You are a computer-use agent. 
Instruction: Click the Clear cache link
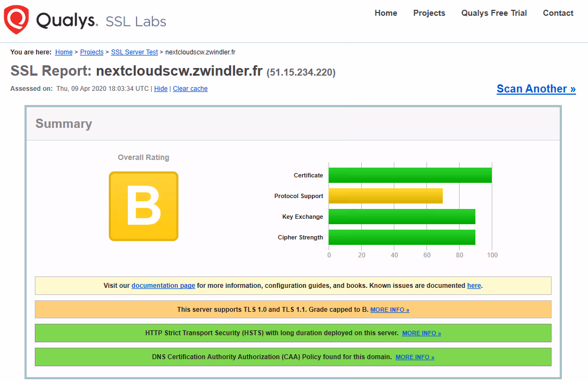pyautogui.click(x=190, y=89)
